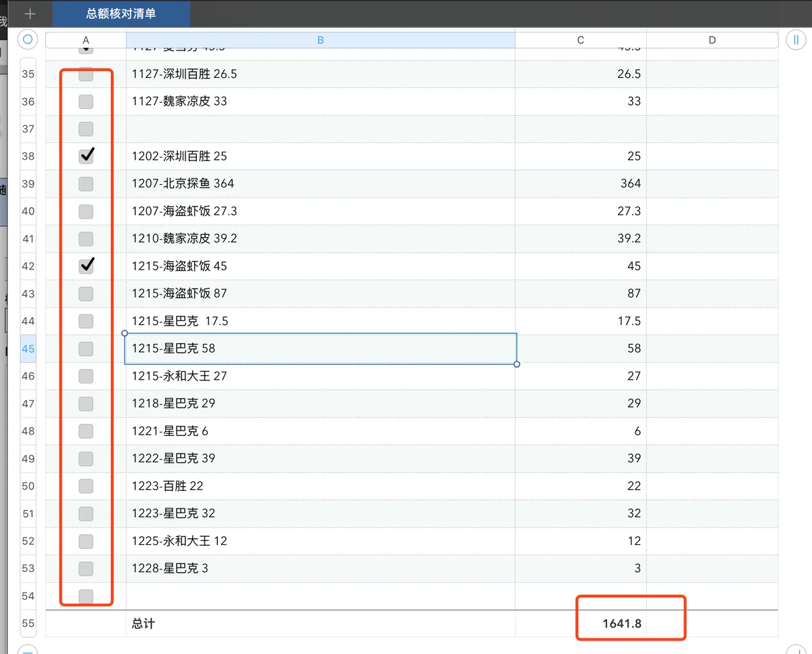Select cell 1215-星巴克 17.5
This screenshot has width=812, height=654.
coord(321,321)
